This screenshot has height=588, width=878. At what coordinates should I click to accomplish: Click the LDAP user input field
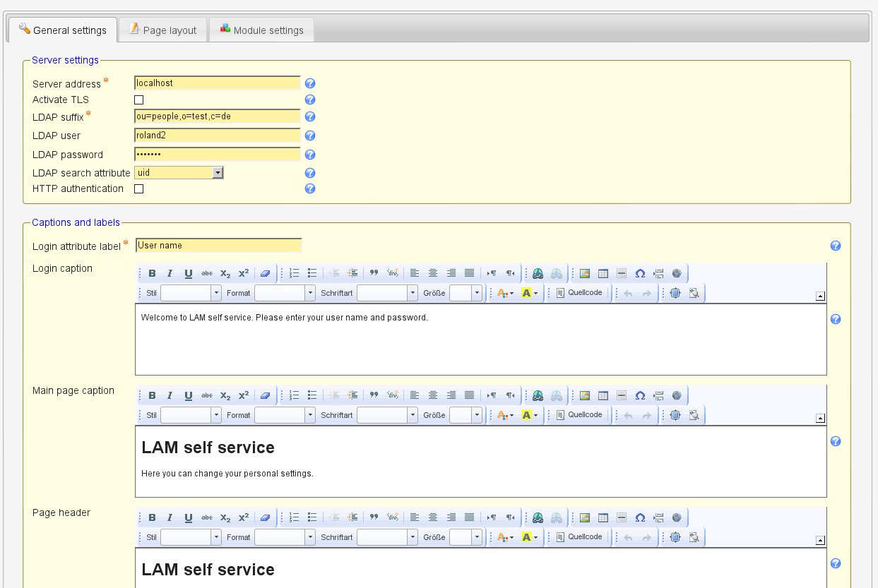(x=217, y=136)
